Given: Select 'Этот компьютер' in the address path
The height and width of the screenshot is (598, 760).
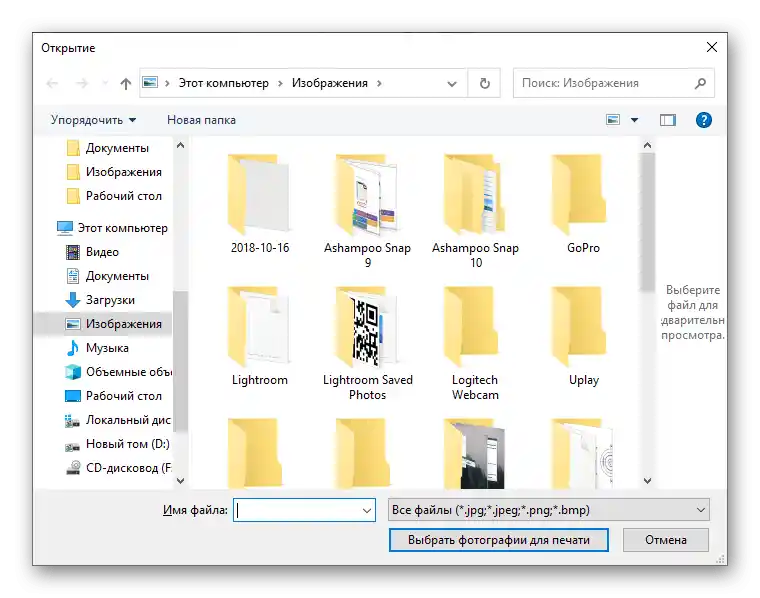Looking at the screenshot, I should click(x=223, y=83).
